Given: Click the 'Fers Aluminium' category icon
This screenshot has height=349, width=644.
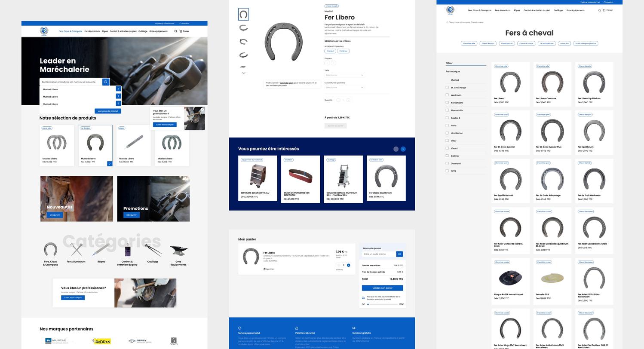Looking at the screenshot, I should 76,249.
